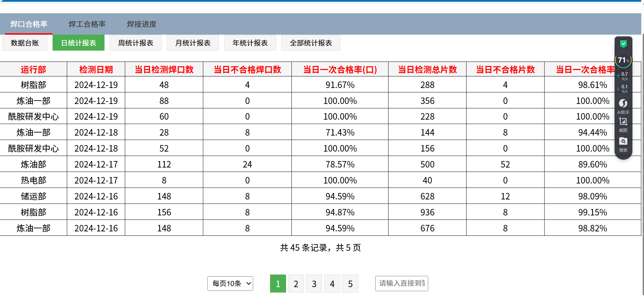Select 周统计报表 report
This screenshot has width=644, height=299.
[136, 43]
